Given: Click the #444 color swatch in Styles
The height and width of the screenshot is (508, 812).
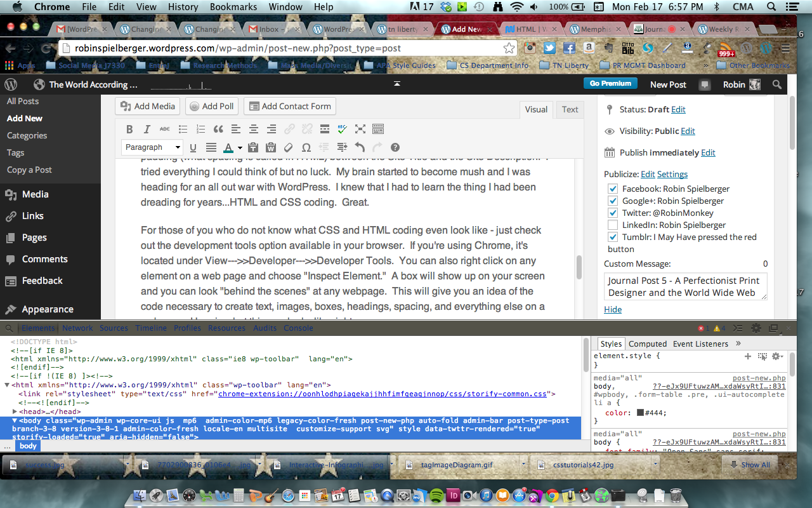Looking at the screenshot, I should pyautogui.click(x=640, y=413).
